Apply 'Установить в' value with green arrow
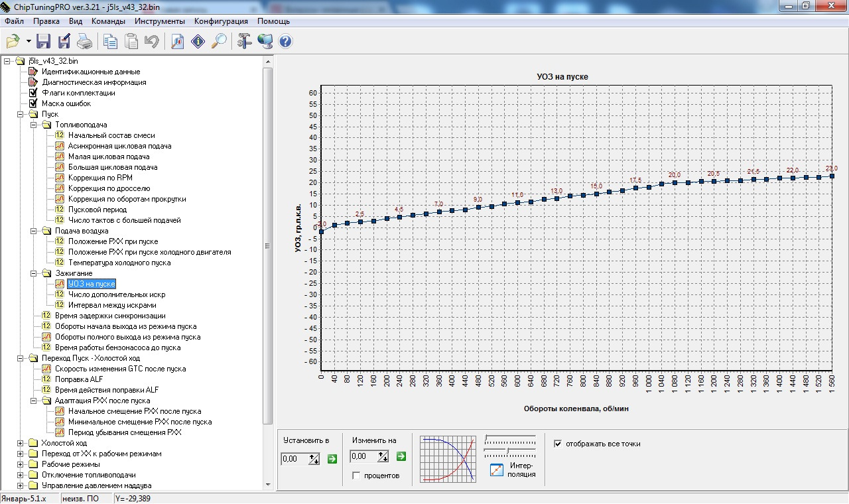Screen dimensions: 849x504 coord(332,458)
